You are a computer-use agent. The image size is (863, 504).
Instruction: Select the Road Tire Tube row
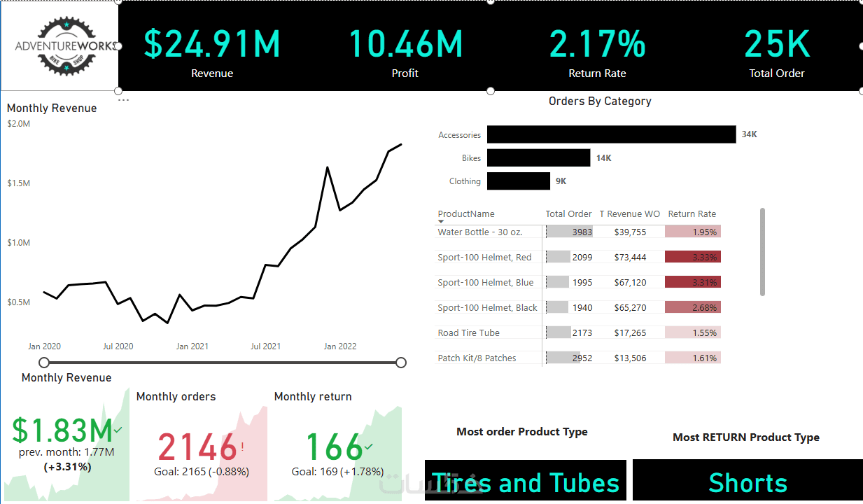577,332
